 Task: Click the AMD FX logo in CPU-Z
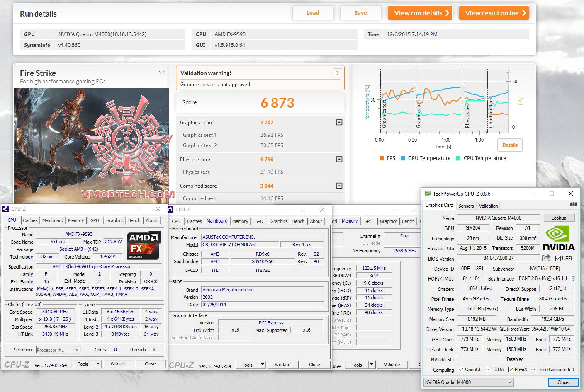click(x=144, y=245)
